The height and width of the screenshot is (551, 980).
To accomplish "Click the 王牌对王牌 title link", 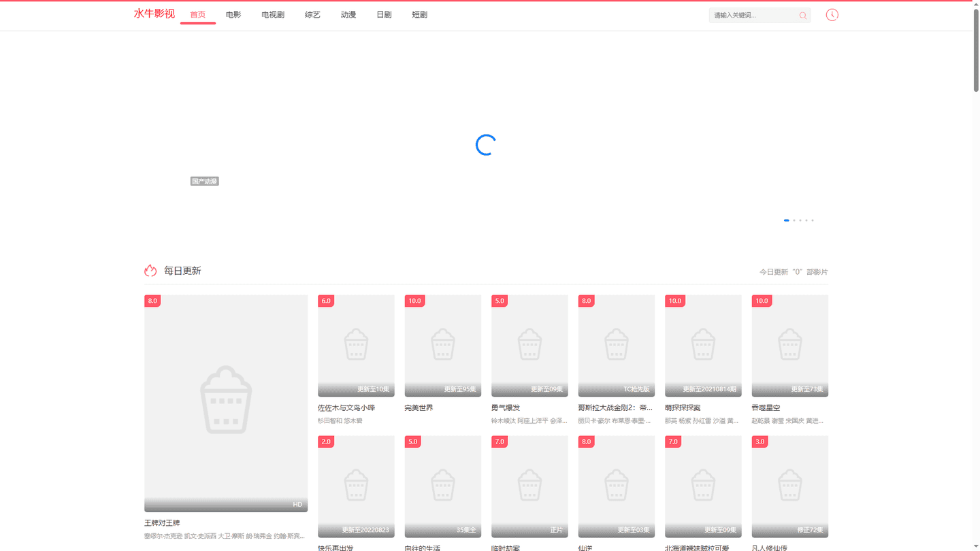I will 162,523.
